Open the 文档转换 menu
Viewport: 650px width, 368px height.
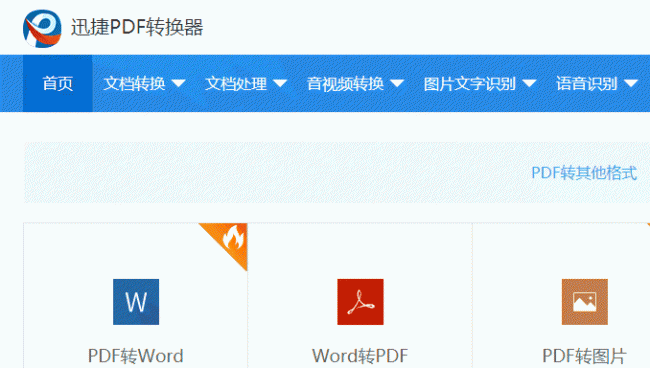135,84
